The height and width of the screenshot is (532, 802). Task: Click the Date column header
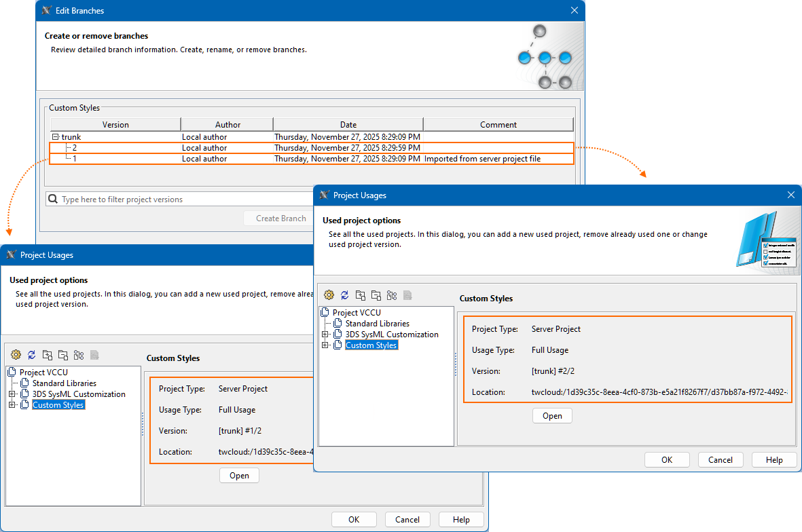tap(348, 125)
